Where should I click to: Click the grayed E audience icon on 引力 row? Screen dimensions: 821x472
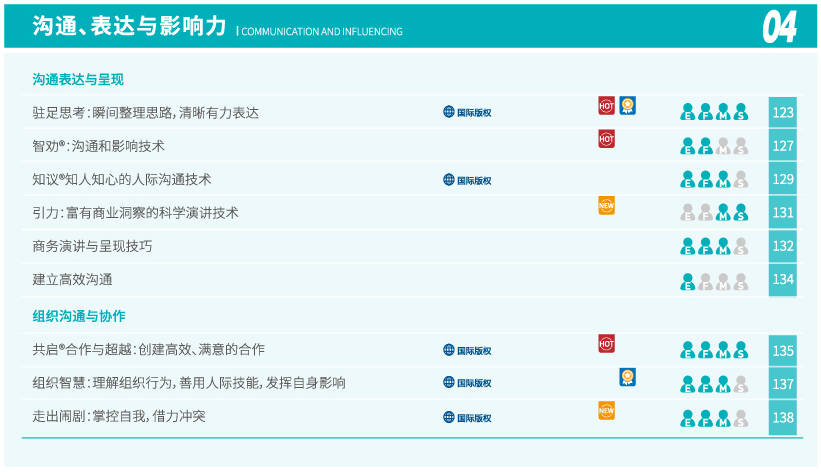pos(688,212)
